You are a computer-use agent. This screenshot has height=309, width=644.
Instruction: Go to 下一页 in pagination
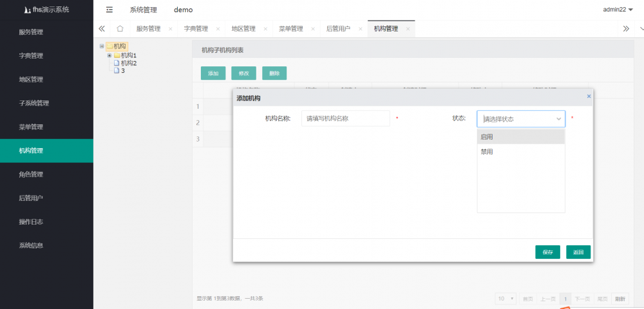coord(582,299)
